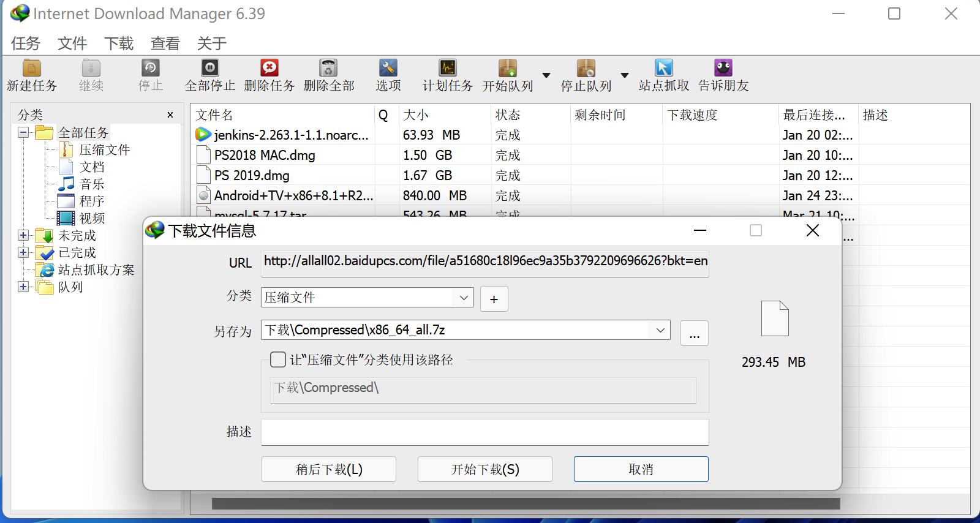Open the 下载 menu
The width and height of the screenshot is (980, 523).
coord(119,43)
